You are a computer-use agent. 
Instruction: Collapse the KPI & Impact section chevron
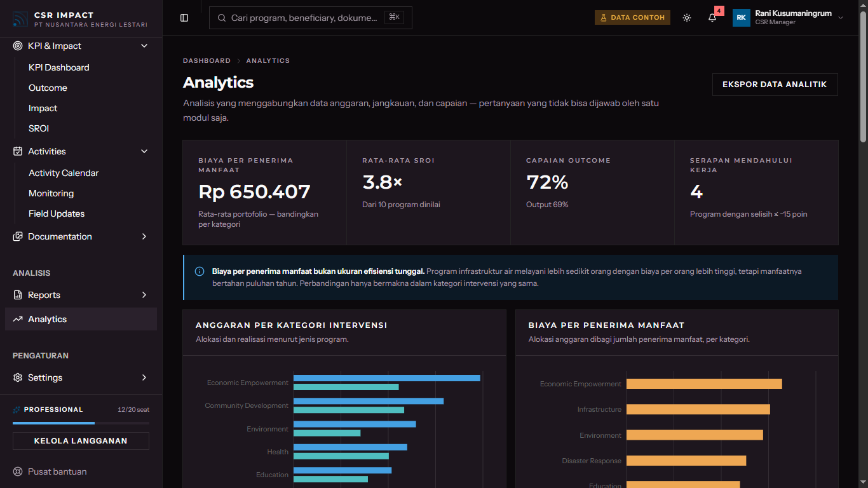(x=144, y=46)
